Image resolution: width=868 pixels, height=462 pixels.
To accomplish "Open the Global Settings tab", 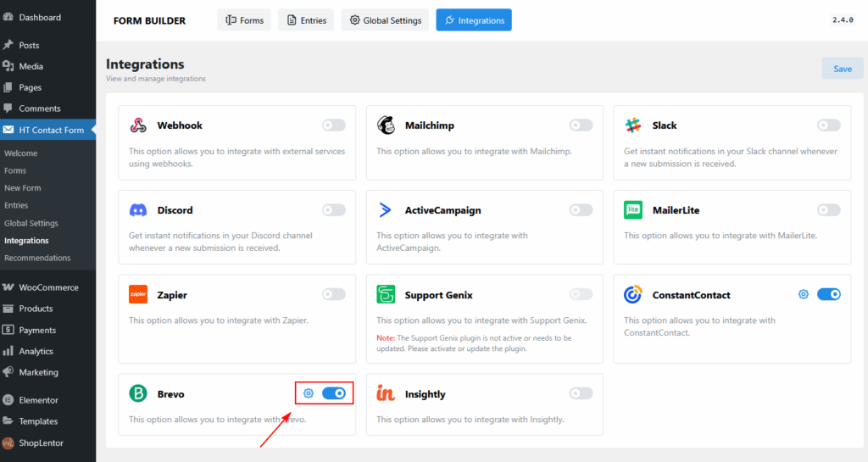I will pyautogui.click(x=385, y=20).
